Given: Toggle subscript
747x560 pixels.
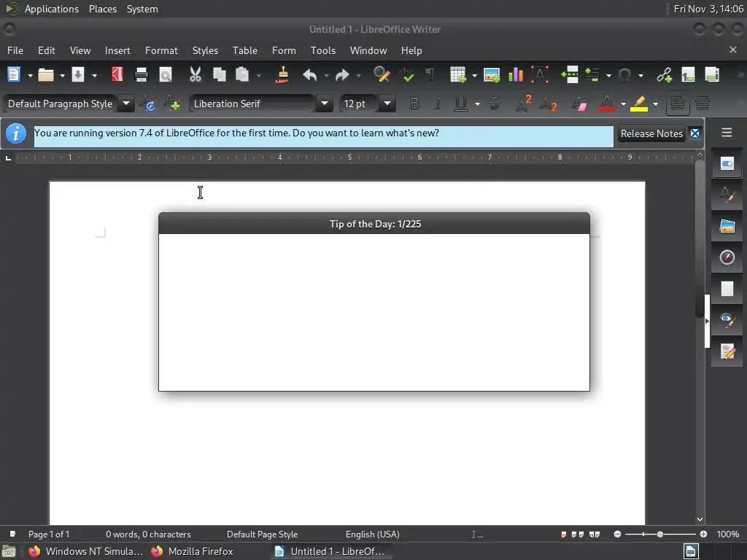Looking at the screenshot, I should (548, 104).
